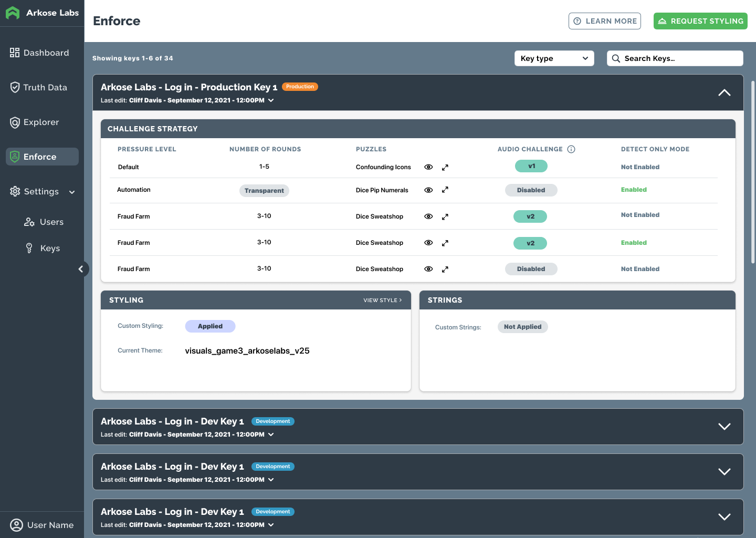Preview Dice Sweatshop in Disabled audio row
Image resolution: width=756 pixels, height=538 pixels.
point(428,269)
